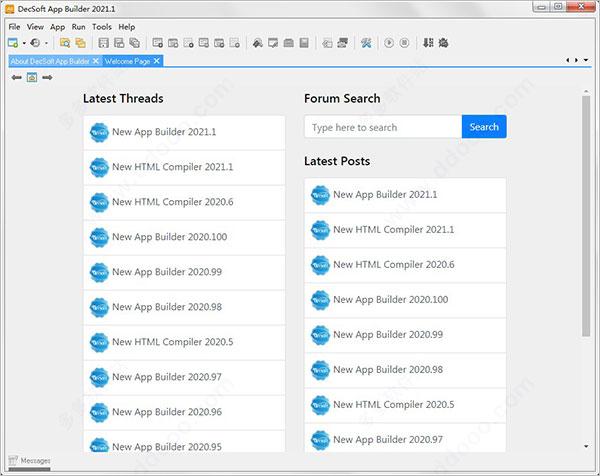The image size is (600, 476).
Task: Click the Run play toolbar icon
Action: click(388, 43)
